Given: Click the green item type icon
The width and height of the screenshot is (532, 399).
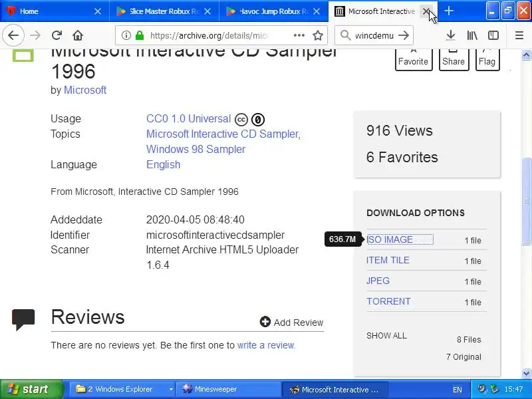Looking at the screenshot, I should click(23, 56).
